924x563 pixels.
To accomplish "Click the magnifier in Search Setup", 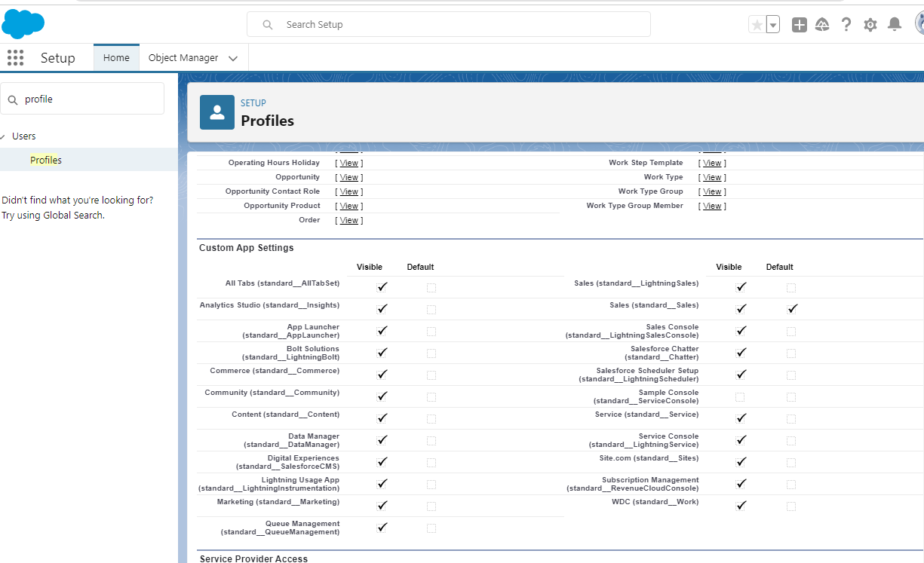I will pyautogui.click(x=268, y=25).
